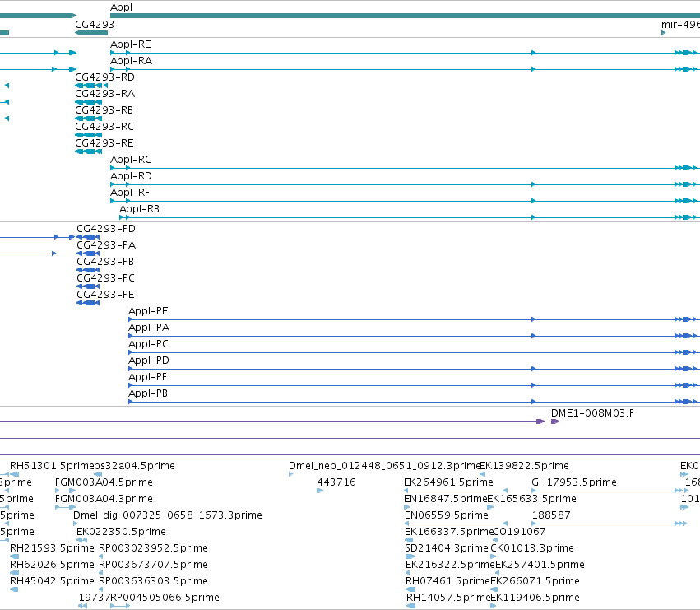Open the Appl-RB transcript
Viewport: 700px width, 610px height.
139,209
